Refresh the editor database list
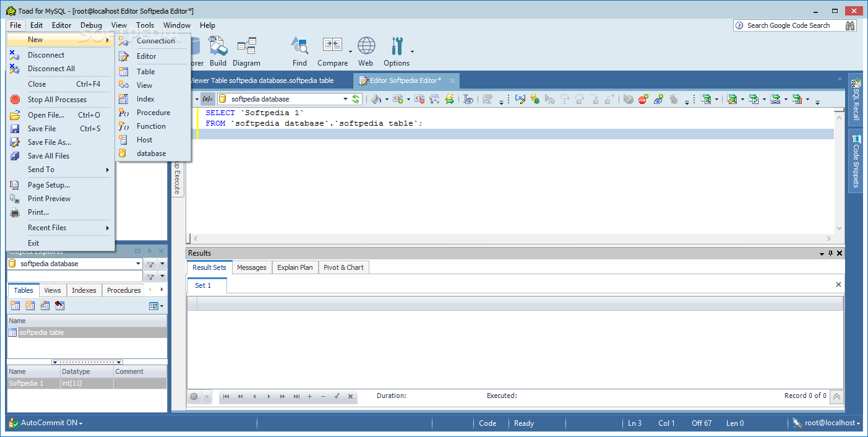Image resolution: width=868 pixels, height=437 pixels. tap(356, 99)
